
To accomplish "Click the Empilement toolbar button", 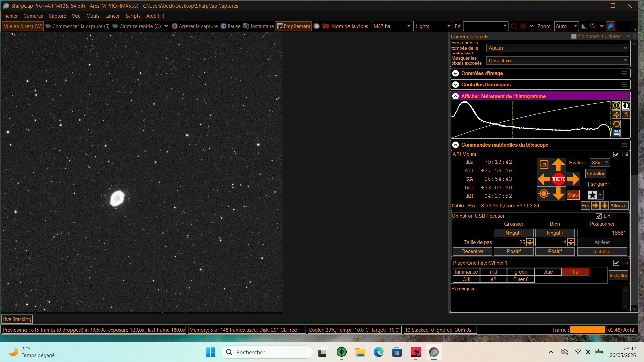I will (293, 26).
